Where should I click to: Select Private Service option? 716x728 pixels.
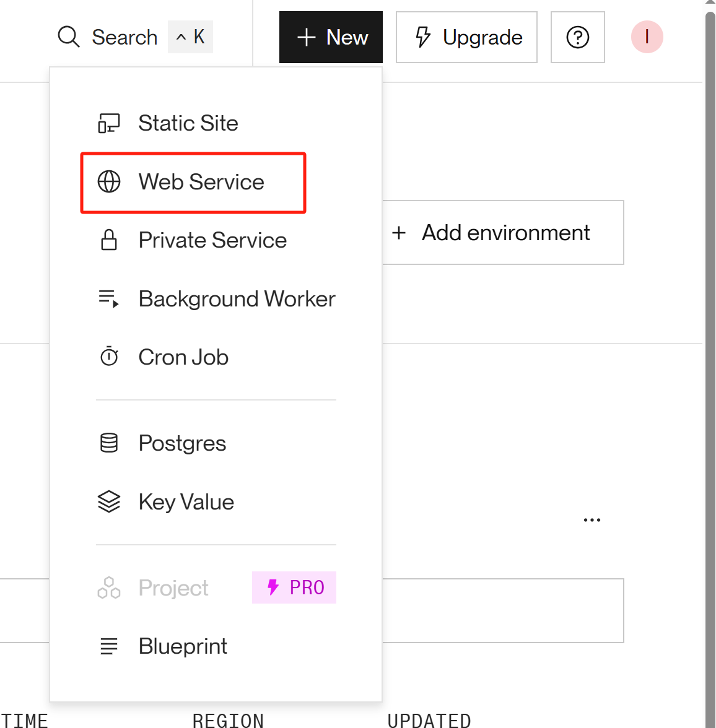point(216,240)
